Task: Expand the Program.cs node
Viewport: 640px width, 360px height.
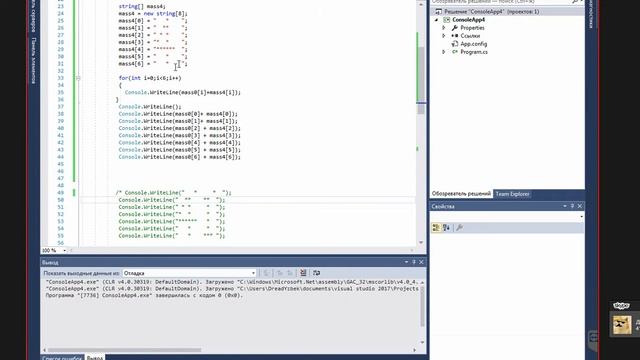Action: [444, 52]
